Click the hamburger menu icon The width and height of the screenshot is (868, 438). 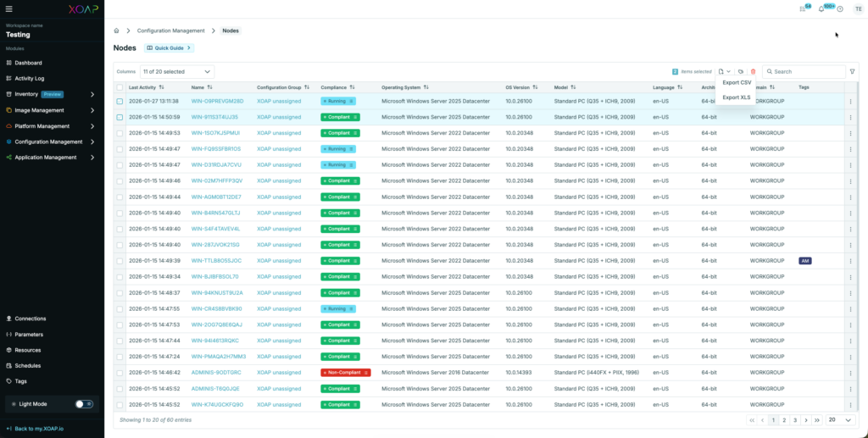click(9, 9)
